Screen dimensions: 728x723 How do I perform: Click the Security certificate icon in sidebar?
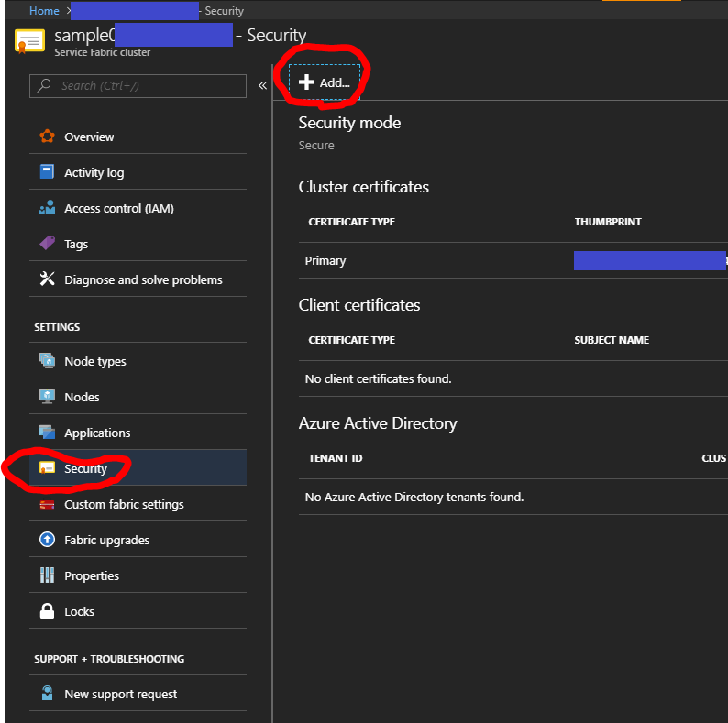pyautogui.click(x=47, y=467)
